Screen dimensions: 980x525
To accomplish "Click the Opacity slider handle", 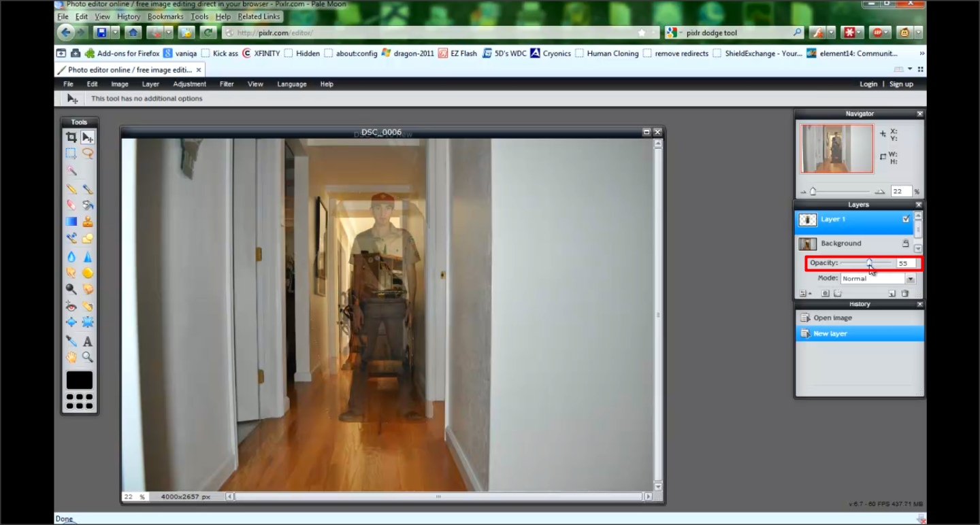I will [869, 262].
